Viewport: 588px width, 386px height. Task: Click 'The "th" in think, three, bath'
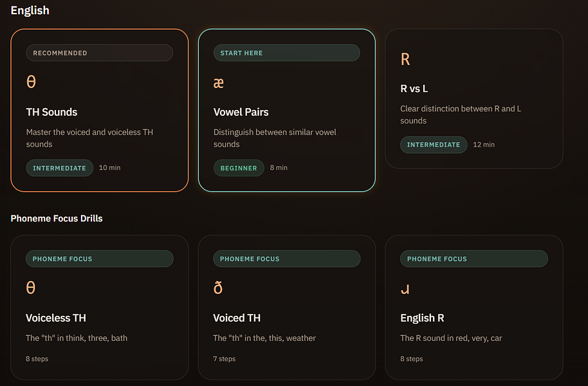(x=77, y=338)
